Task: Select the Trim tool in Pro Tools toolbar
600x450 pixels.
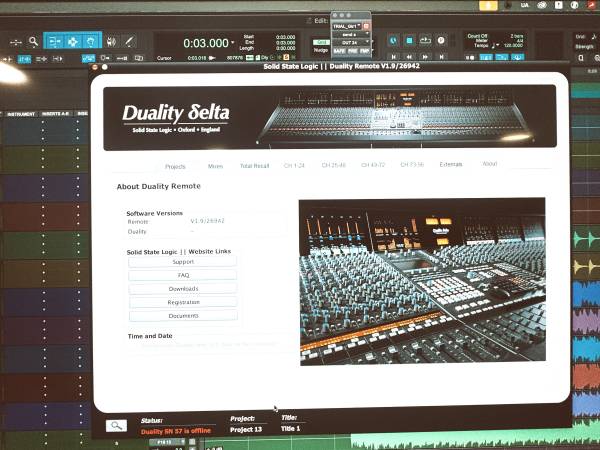Action: coord(54,41)
